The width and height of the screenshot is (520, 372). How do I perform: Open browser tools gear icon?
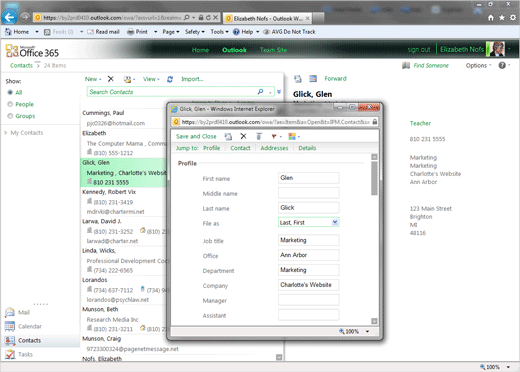(x=513, y=18)
